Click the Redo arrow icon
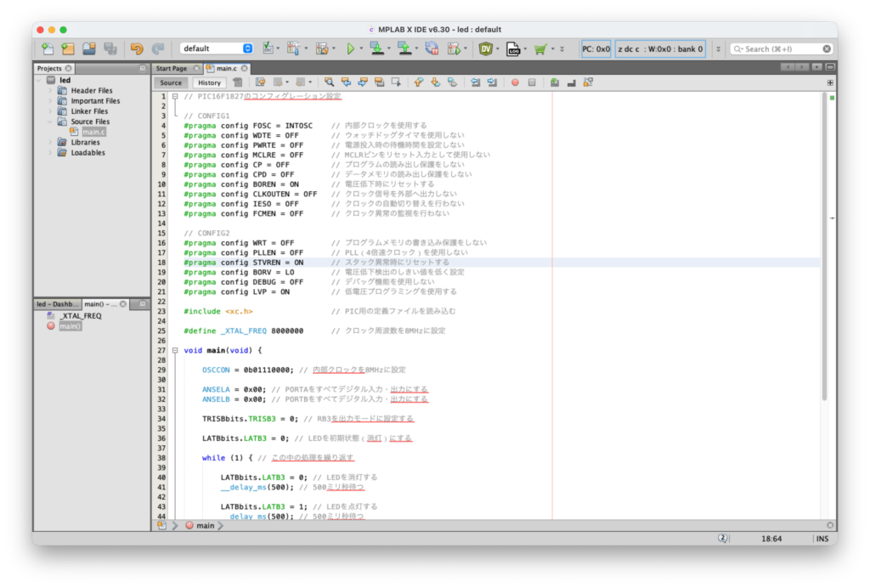Image resolution: width=870 pixels, height=588 pixels. click(x=157, y=48)
